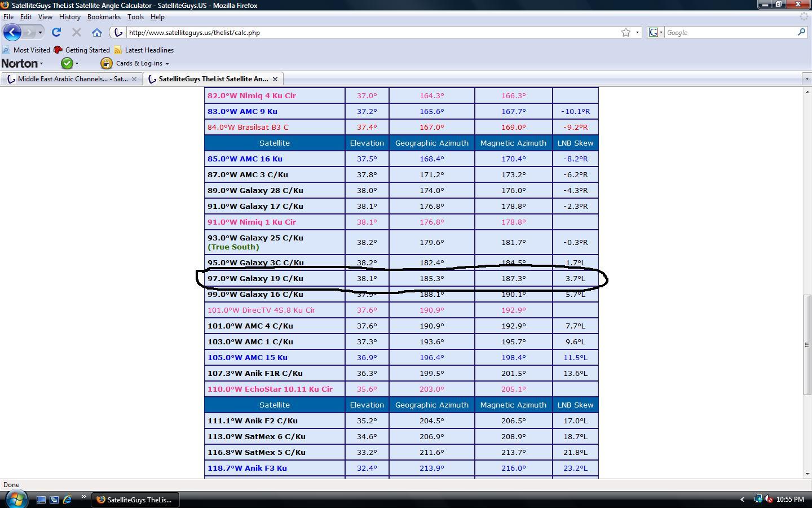The height and width of the screenshot is (508, 812).
Task: Click the Google search input box
Action: pyautogui.click(x=731, y=32)
